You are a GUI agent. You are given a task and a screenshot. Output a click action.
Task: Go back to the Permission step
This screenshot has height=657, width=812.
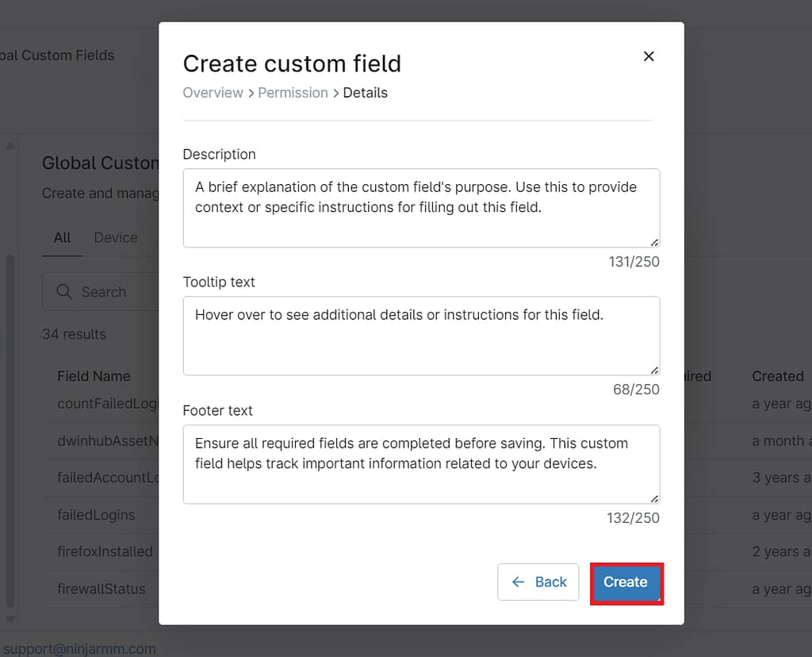(293, 93)
